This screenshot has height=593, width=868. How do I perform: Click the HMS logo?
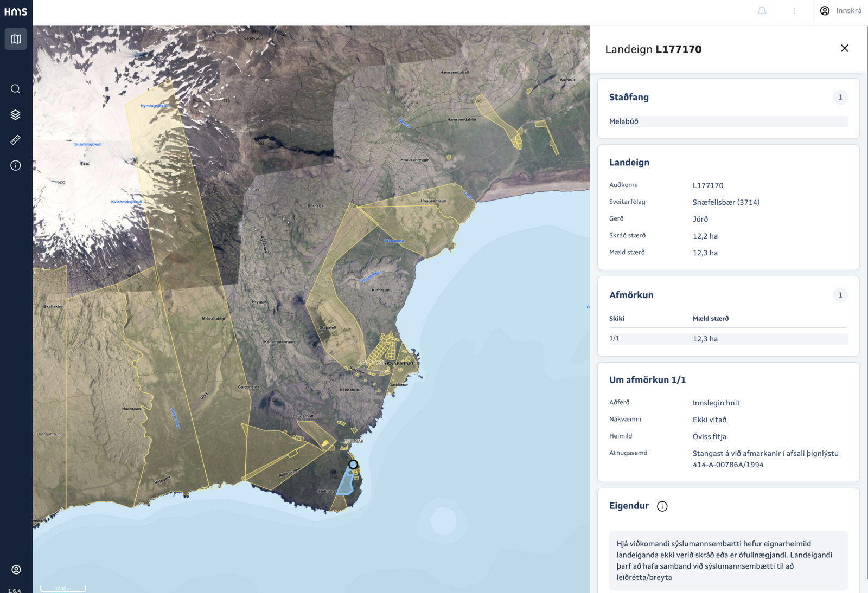pyautogui.click(x=16, y=11)
